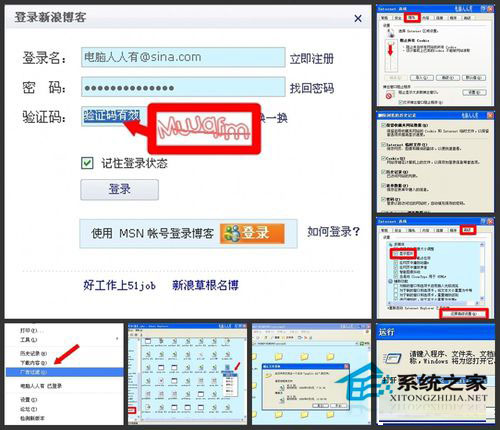
Task: Expand the submenu arrow beside 工具(L)
Action: coord(117,339)
